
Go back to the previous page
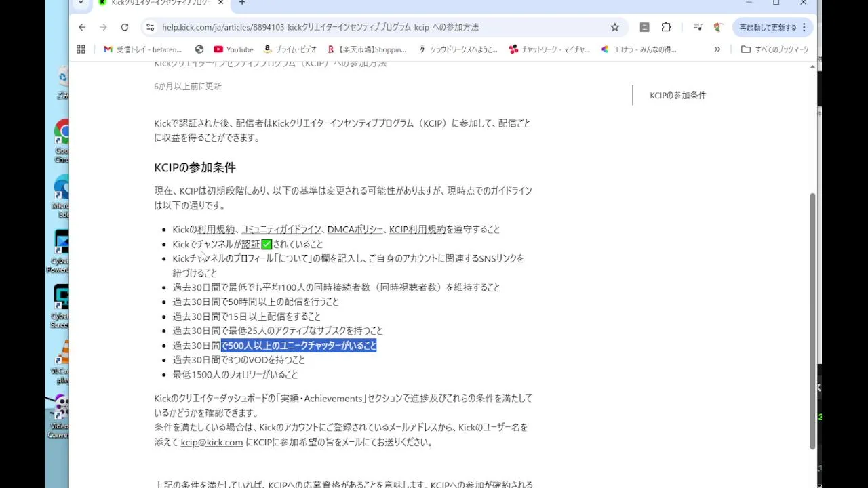tap(82, 27)
